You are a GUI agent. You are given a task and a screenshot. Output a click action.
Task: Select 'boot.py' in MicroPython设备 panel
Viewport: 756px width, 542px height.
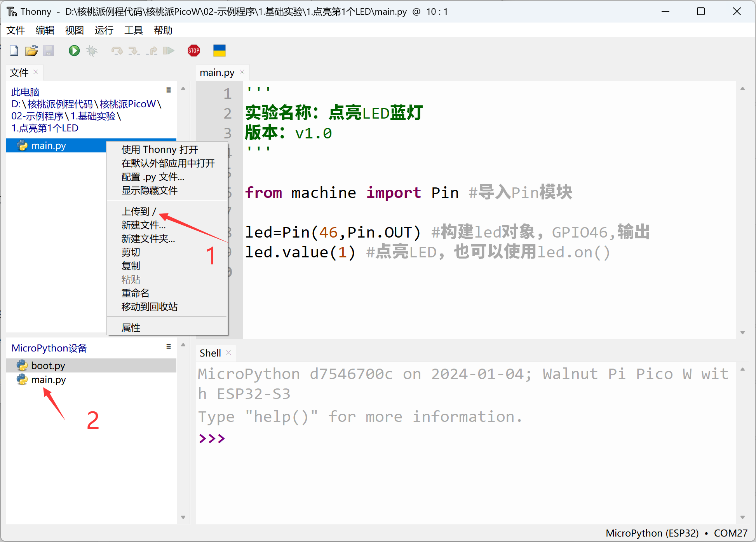[x=49, y=364]
